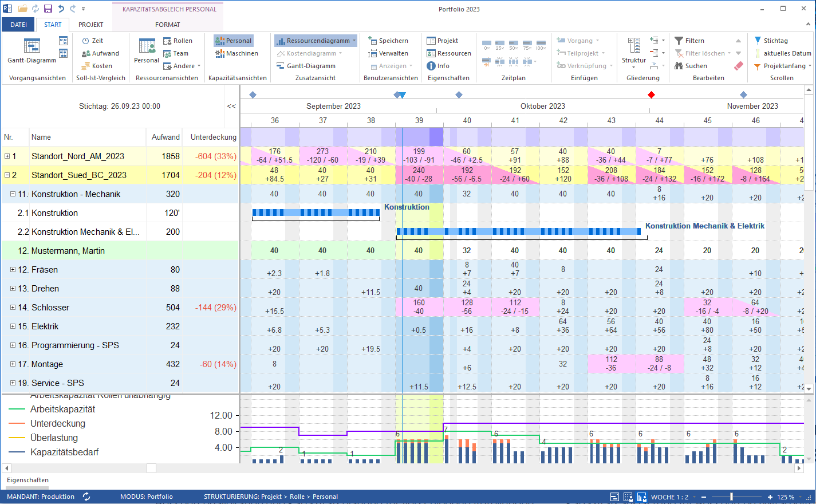This screenshot has width=816, height=504.
Task: Open Ressourcen properties
Action: pos(449,53)
